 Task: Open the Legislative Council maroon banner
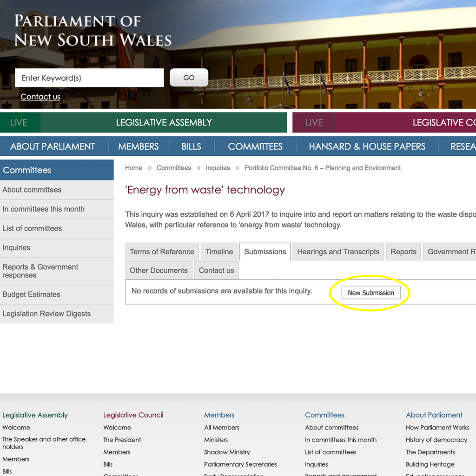coord(406,122)
